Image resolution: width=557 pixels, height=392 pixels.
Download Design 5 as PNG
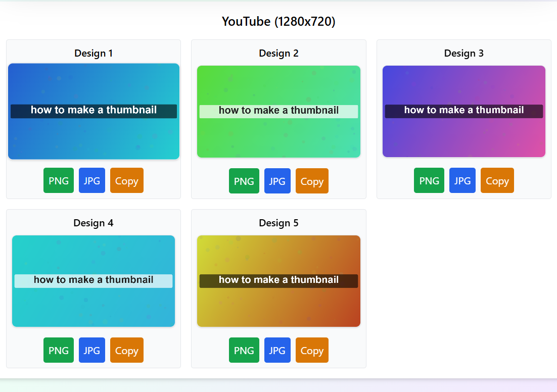coord(244,350)
